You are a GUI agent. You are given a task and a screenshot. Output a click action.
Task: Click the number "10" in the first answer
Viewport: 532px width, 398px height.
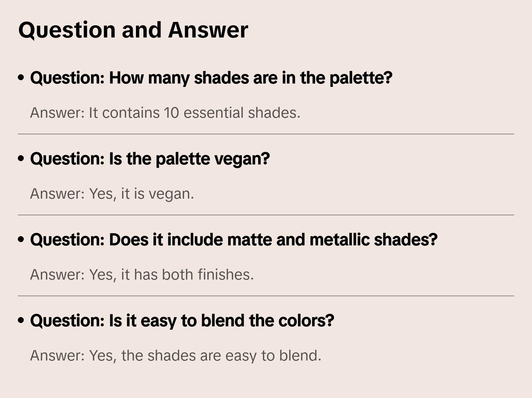171,113
